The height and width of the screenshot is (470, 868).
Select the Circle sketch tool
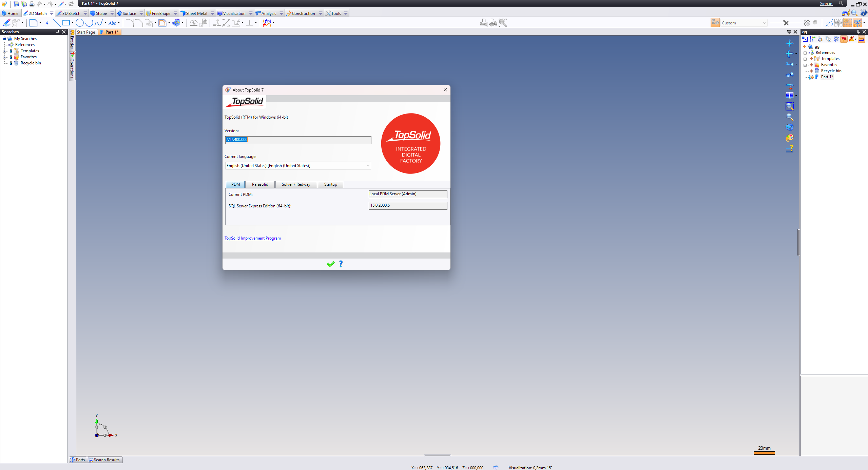(x=80, y=23)
